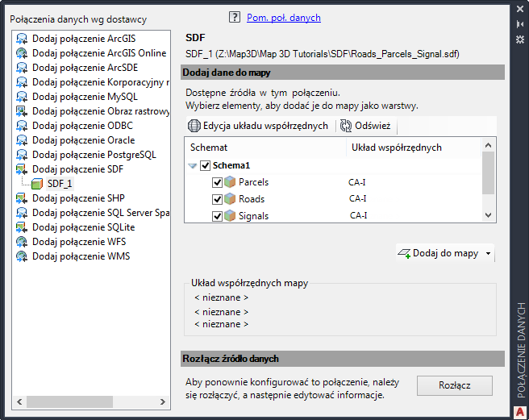
Task: Click the palette auto-hide icon
Action: coord(520,24)
